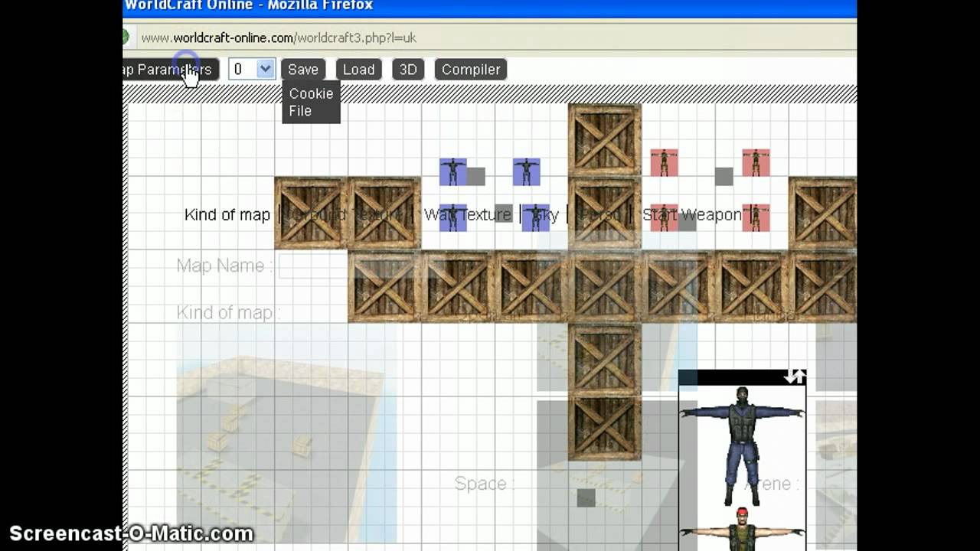Image resolution: width=980 pixels, height=551 pixels.
Task: Open the Start Weapon tab
Action: pyautogui.click(x=691, y=215)
